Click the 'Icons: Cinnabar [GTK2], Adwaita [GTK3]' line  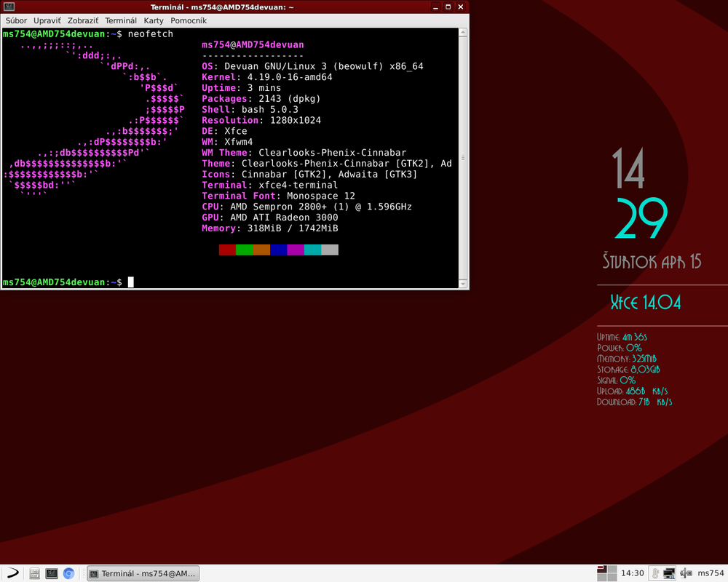[x=309, y=174]
